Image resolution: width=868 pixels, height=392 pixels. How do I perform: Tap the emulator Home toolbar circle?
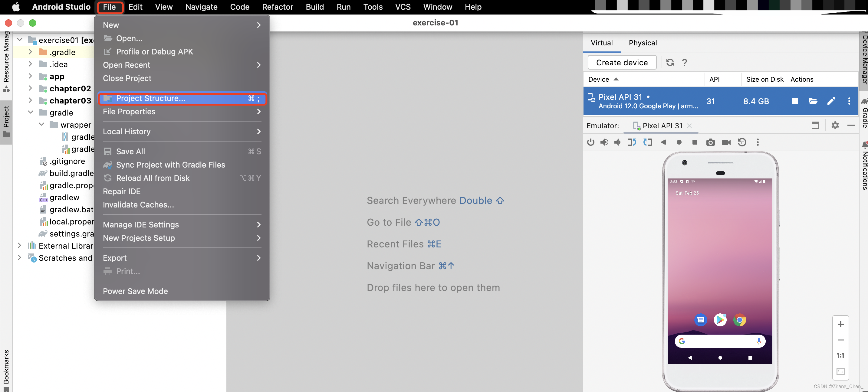(679, 142)
